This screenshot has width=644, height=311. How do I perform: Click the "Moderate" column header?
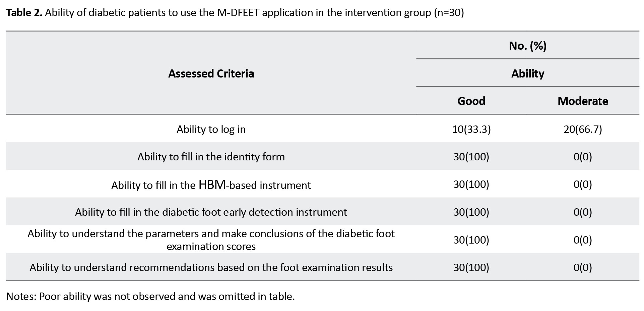(583, 101)
